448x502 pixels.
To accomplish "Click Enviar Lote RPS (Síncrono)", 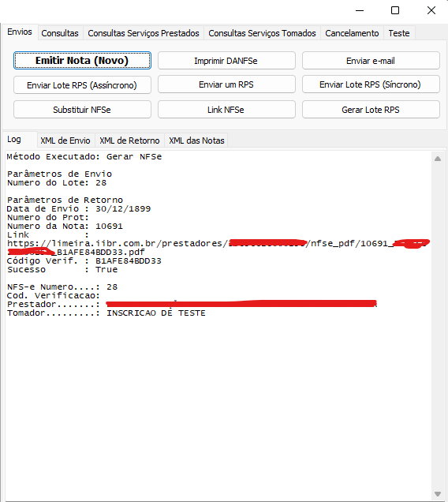I will pyautogui.click(x=371, y=84).
